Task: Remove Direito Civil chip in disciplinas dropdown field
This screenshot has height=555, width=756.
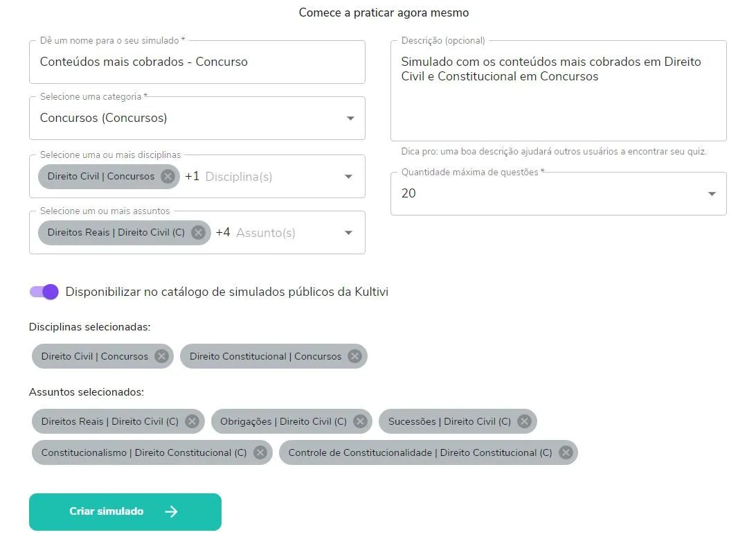Action: click(168, 176)
